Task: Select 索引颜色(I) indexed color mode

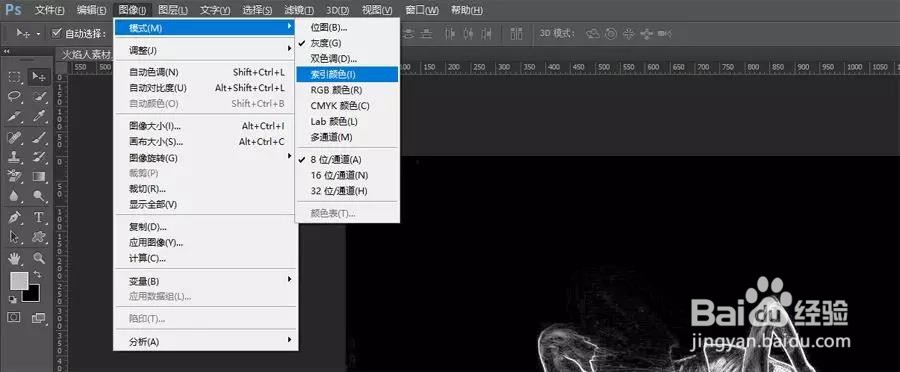Action: point(347,74)
